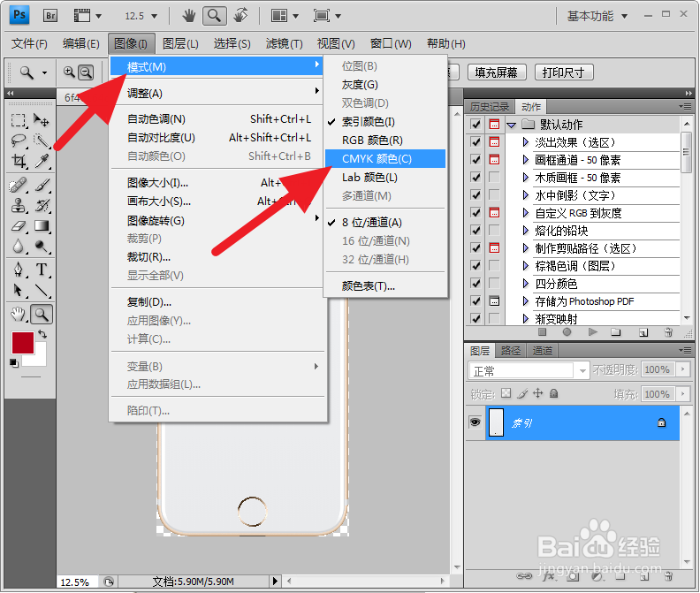Select the Zoom tool in top bar

click(x=214, y=16)
